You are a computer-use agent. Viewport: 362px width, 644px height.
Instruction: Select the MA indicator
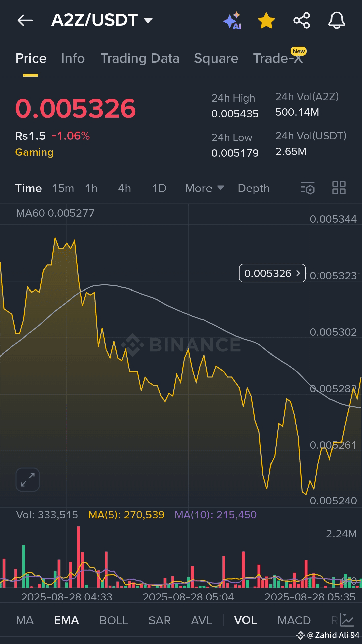25,620
